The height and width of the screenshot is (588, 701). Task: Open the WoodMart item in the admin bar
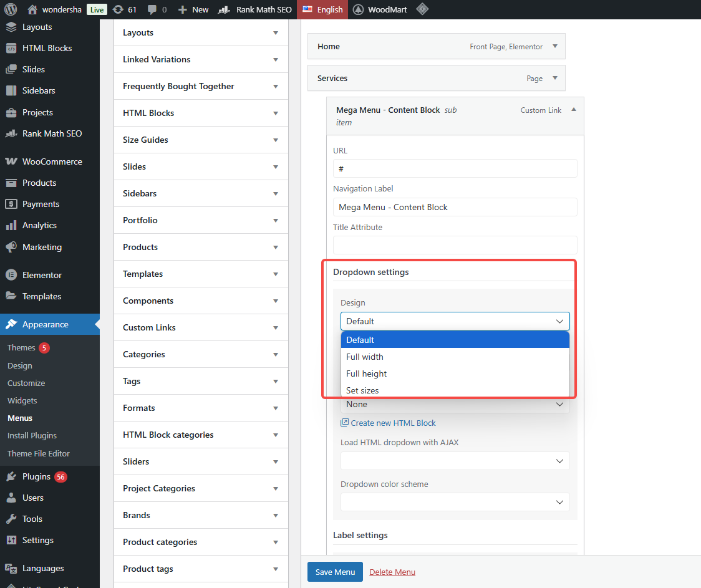pos(379,9)
